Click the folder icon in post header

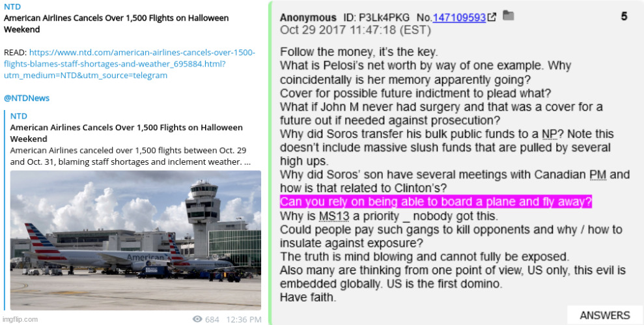(509, 16)
